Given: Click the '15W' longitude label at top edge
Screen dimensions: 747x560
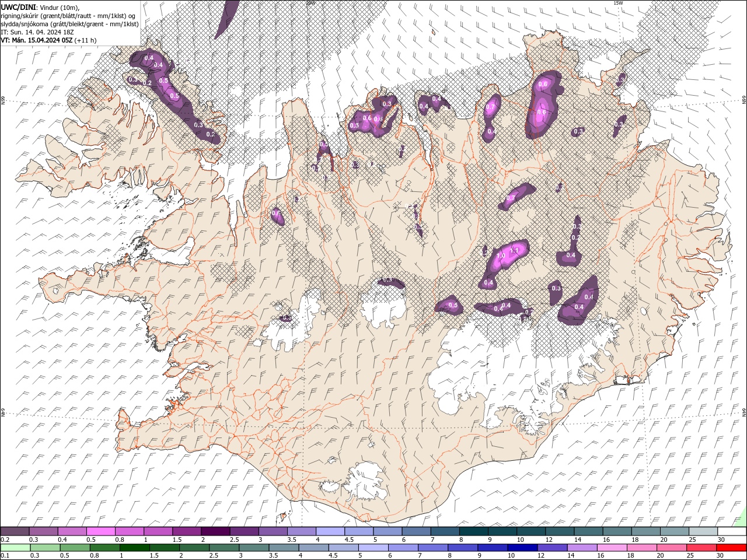Looking at the screenshot, I should click(x=618, y=3).
